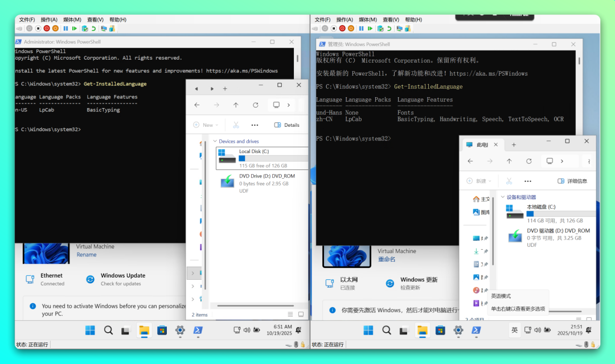Image resolution: width=615 pixels, height=364 pixels.
Task: Open the 操作(A) menu in left VM window
Action: [x=49, y=19]
